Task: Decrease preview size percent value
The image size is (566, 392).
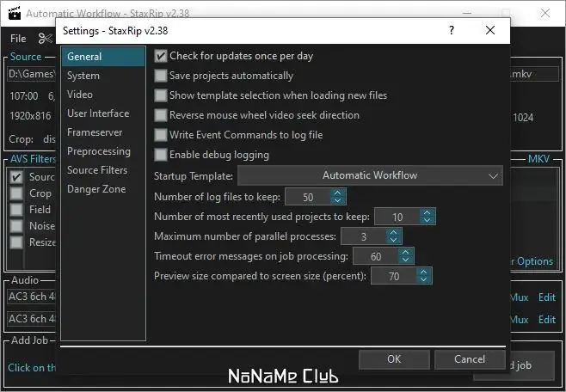Action: [x=424, y=280]
